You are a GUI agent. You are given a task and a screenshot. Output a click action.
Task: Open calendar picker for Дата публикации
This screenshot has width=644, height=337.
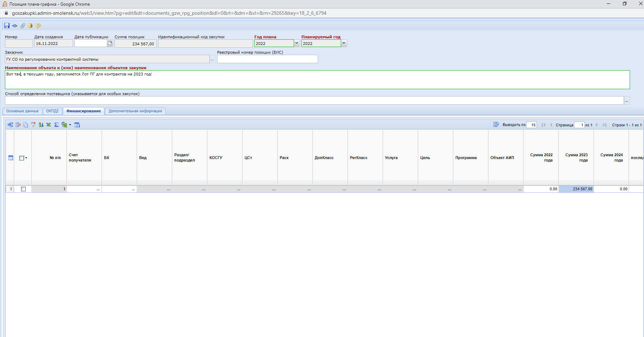[x=110, y=43]
